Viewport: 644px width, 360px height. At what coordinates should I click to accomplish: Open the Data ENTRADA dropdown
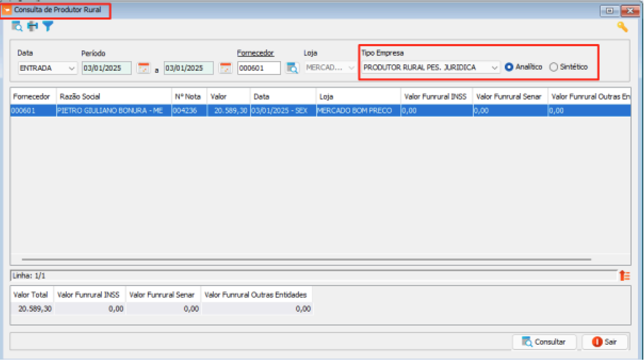click(x=71, y=68)
